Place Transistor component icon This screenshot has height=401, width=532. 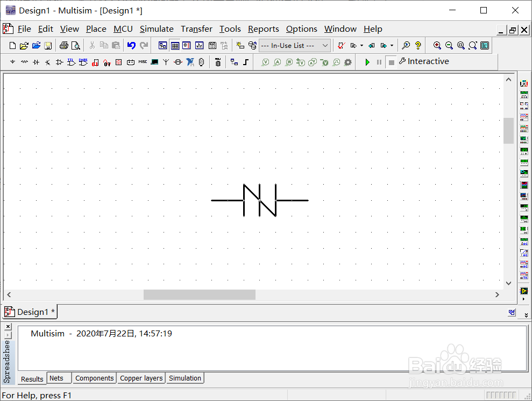point(48,62)
